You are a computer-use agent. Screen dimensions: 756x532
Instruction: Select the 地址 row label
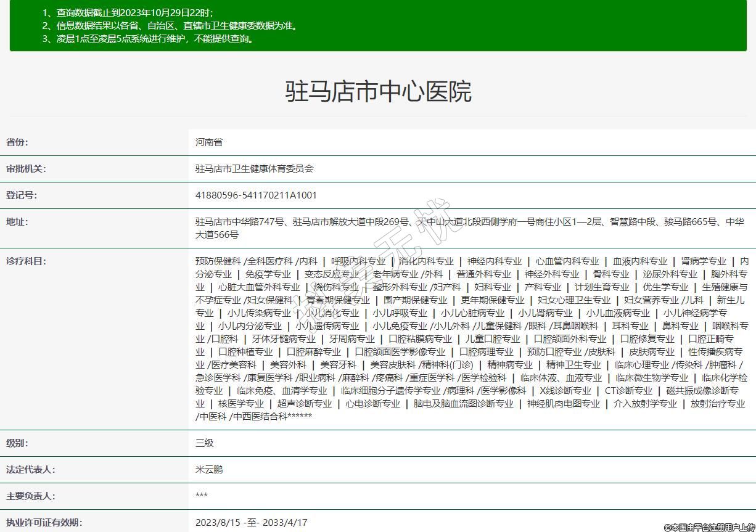tap(17, 222)
